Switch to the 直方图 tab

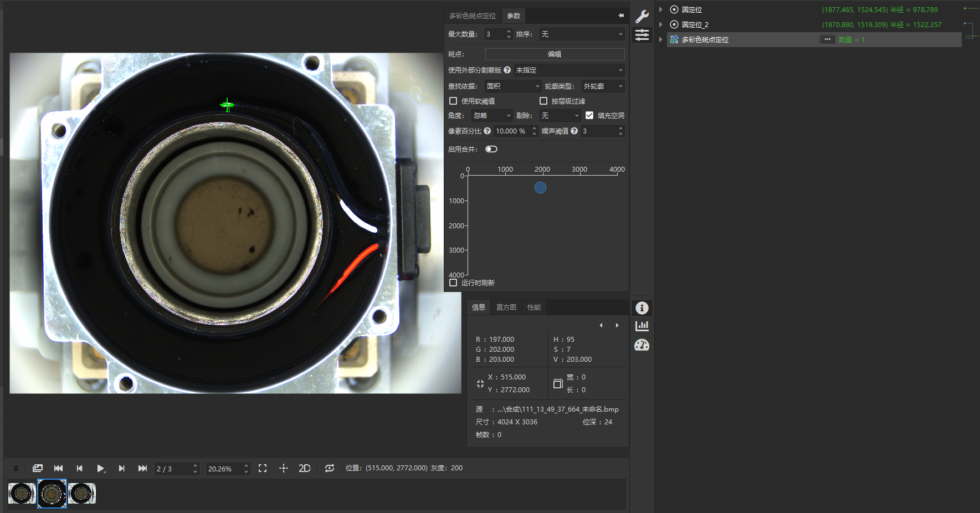click(x=506, y=307)
